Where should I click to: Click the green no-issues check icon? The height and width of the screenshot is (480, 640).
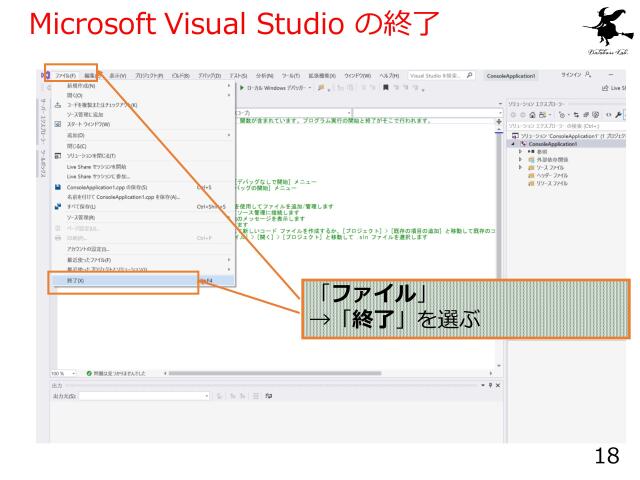[x=89, y=373]
